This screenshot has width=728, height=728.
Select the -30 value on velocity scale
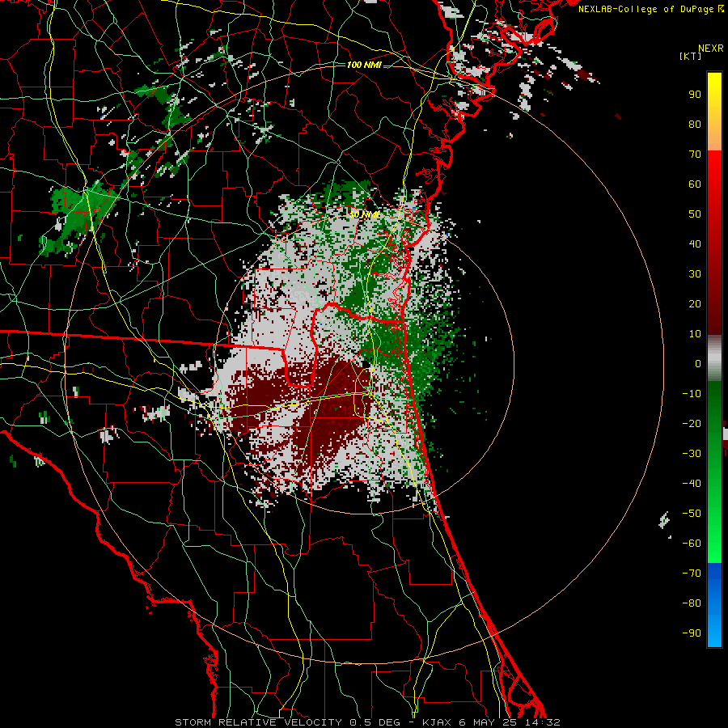pyautogui.click(x=692, y=454)
